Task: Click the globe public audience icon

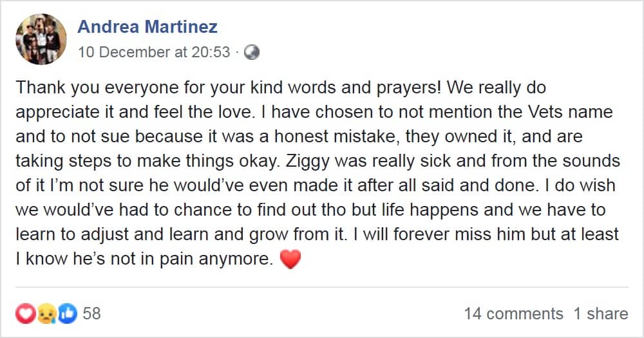Action: (251, 52)
